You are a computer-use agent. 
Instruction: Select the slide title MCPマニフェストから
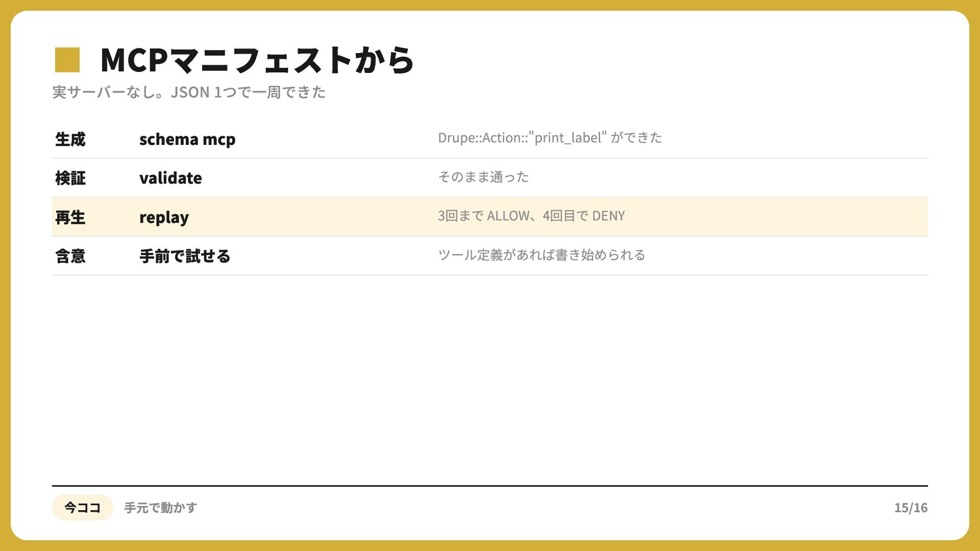pyautogui.click(x=257, y=60)
